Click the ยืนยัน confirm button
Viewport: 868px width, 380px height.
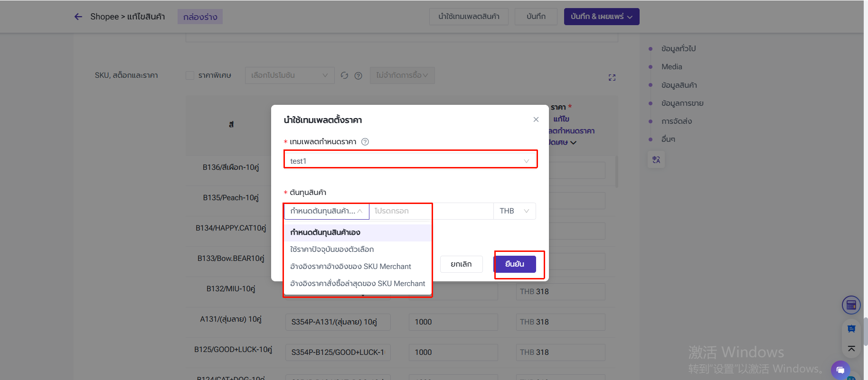click(x=515, y=264)
